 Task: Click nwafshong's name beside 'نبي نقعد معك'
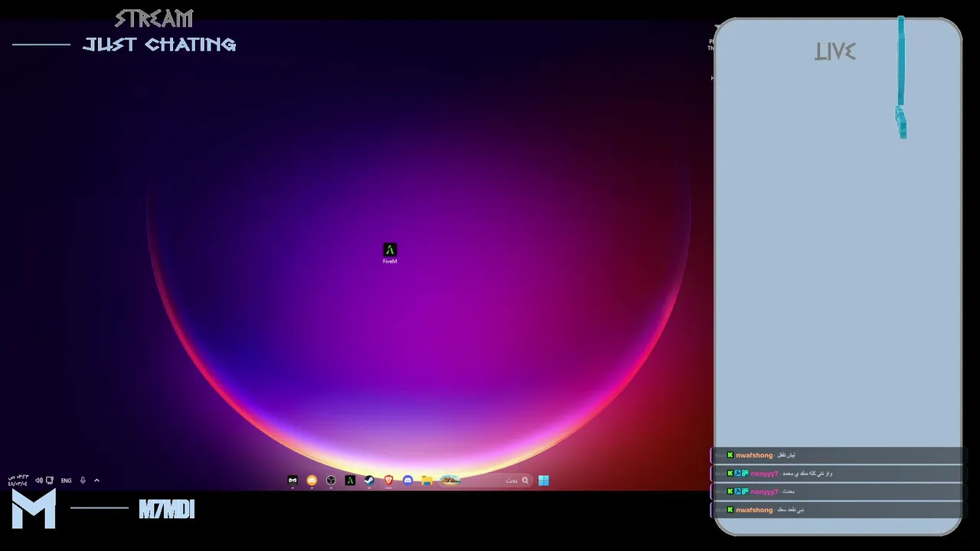click(754, 510)
